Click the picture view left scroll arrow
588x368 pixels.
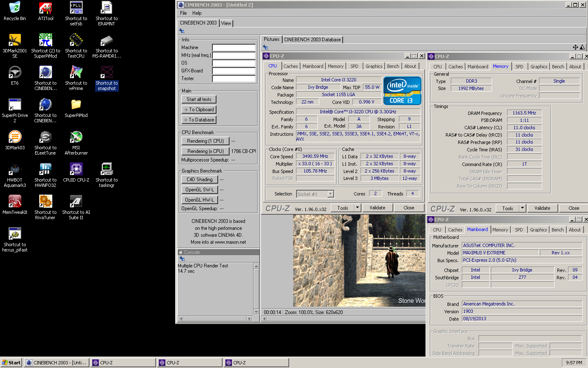click(264, 319)
